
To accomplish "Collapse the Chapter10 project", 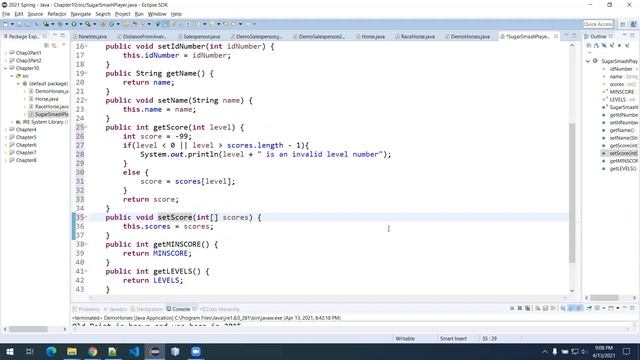I will pyautogui.click(x=6, y=68).
